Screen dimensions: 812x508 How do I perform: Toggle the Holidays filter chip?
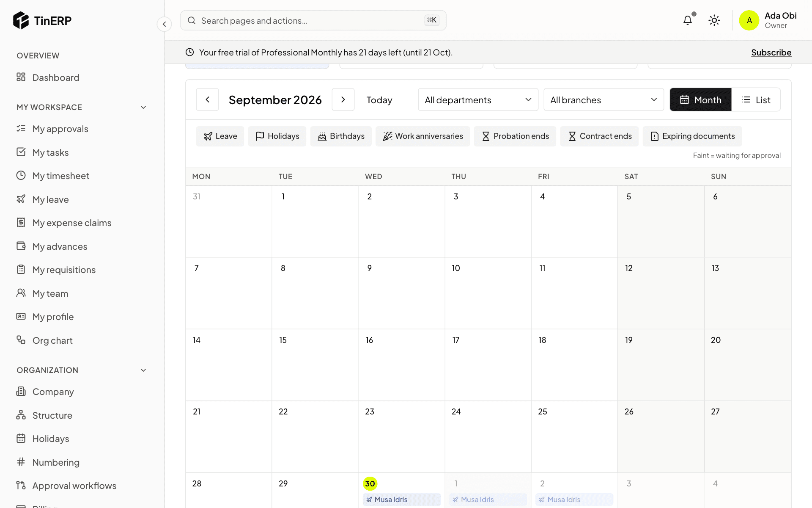(277, 136)
